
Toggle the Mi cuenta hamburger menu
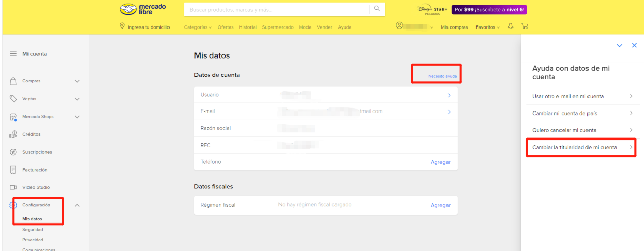tap(13, 54)
